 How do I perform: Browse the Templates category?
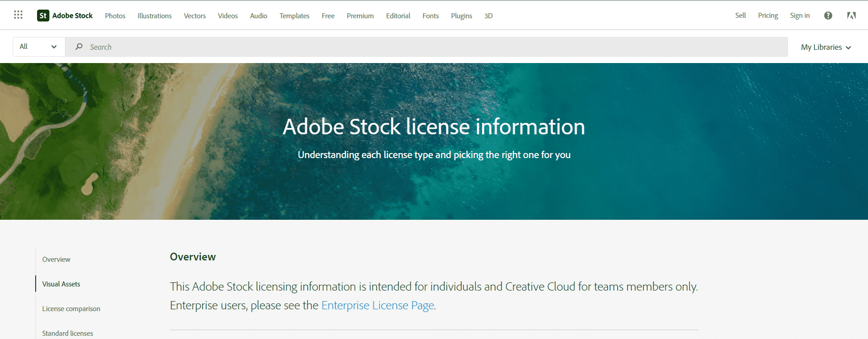pos(295,16)
